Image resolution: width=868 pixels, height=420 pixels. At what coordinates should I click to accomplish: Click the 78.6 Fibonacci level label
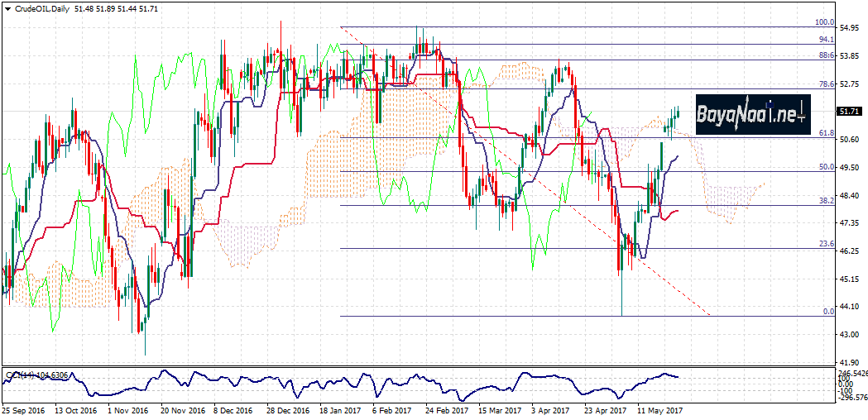pyautogui.click(x=825, y=84)
